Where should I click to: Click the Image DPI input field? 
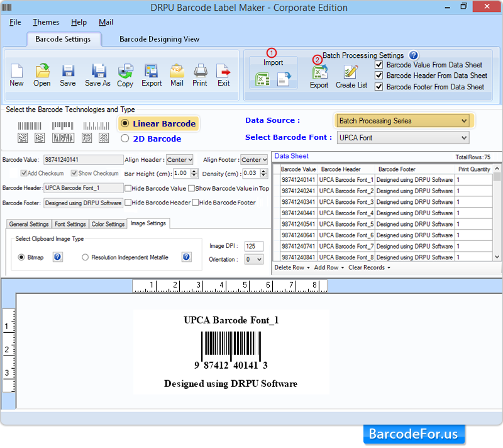[x=254, y=246]
